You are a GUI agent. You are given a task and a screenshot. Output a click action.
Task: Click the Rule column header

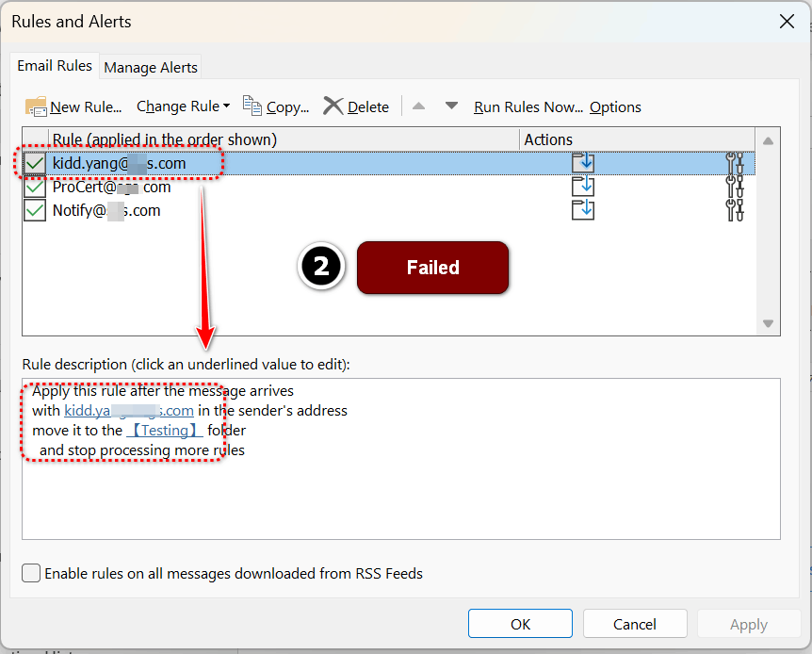point(284,139)
